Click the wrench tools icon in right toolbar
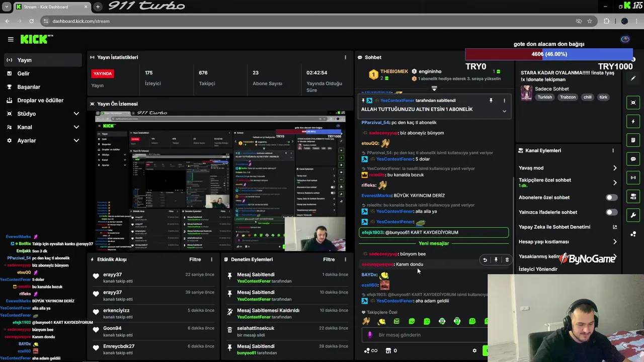The image size is (644, 362). 633,215
